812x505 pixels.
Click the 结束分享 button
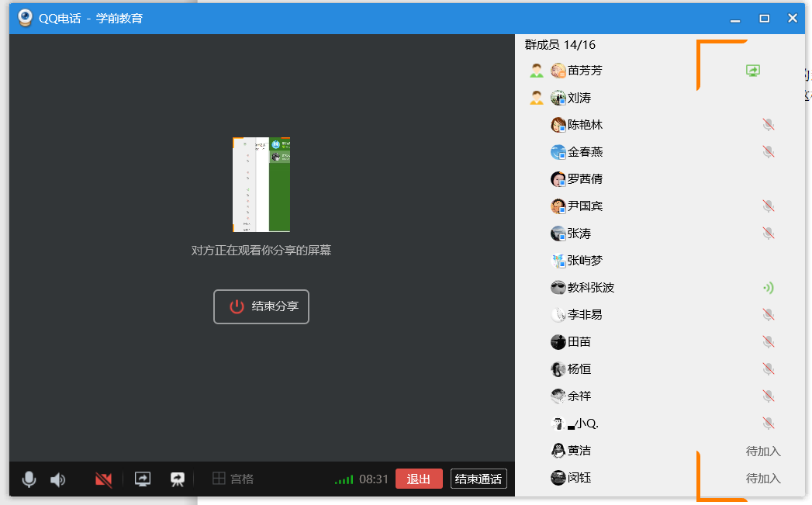click(x=261, y=306)
